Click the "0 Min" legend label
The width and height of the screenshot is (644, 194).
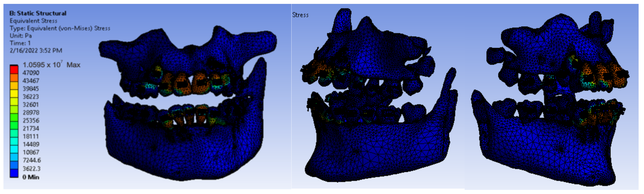(31, 177)
